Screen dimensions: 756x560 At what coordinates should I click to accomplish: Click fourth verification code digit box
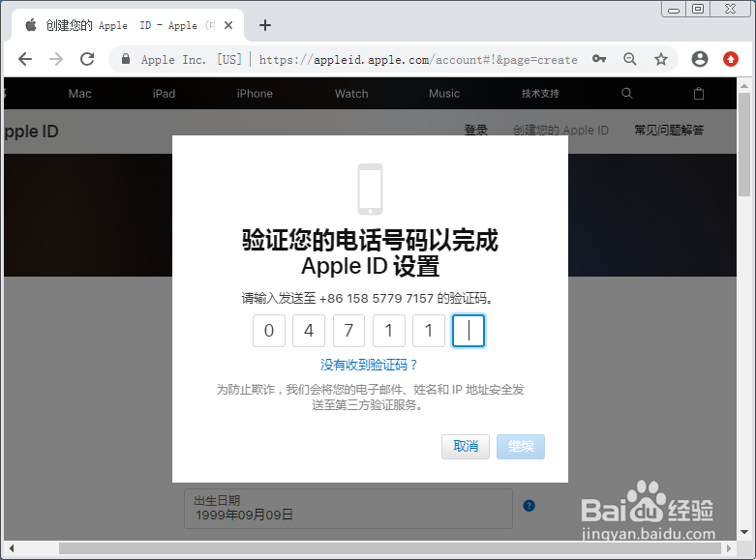pyautogui.click(x=388, y=331)
